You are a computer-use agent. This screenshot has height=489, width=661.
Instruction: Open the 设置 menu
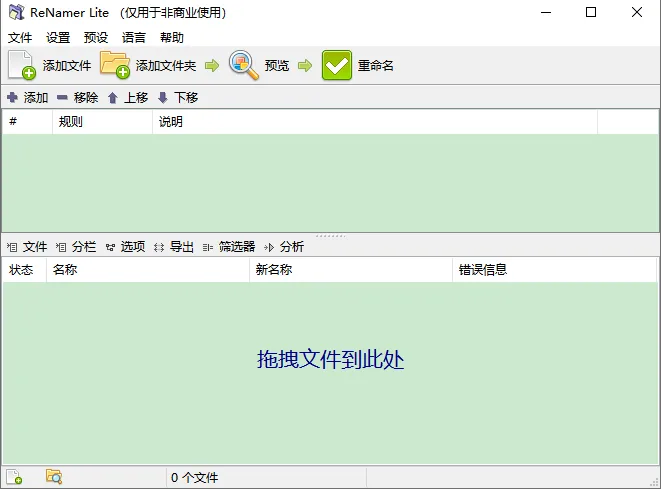(58, 38)
